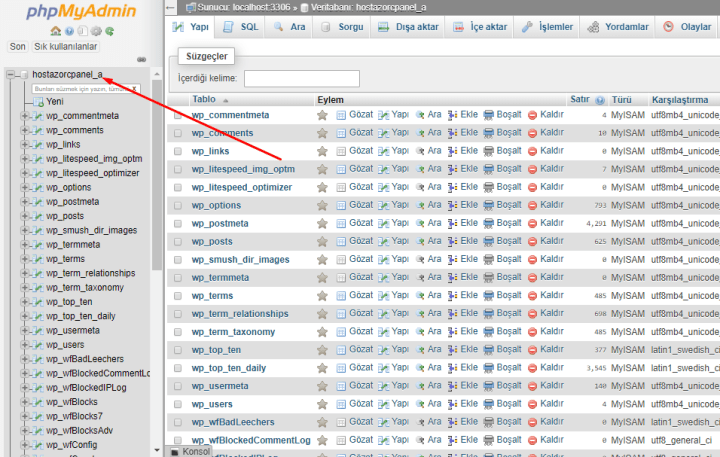Click the back arrow in top bar
This screenshot has width=720, height=457.
point(170,7)
